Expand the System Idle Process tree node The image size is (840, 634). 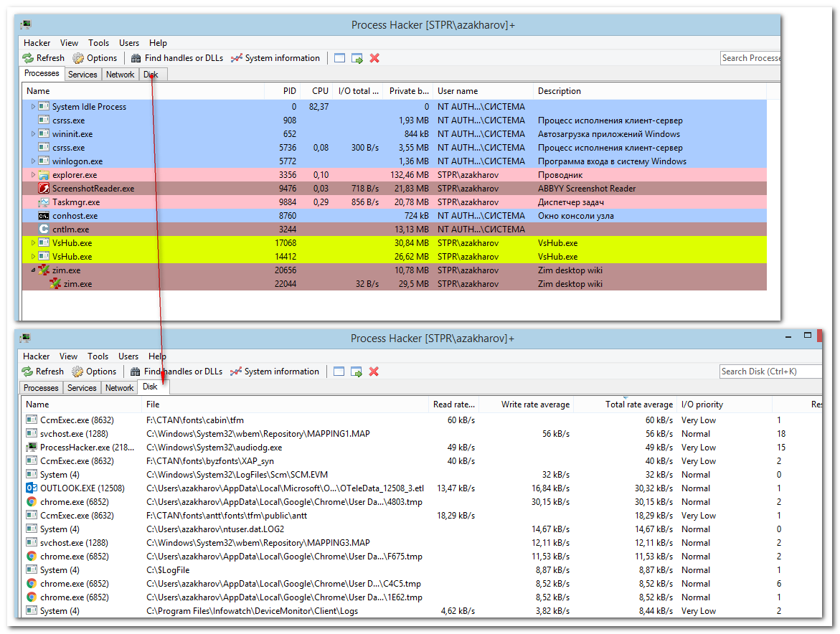[x=33, y=107]
